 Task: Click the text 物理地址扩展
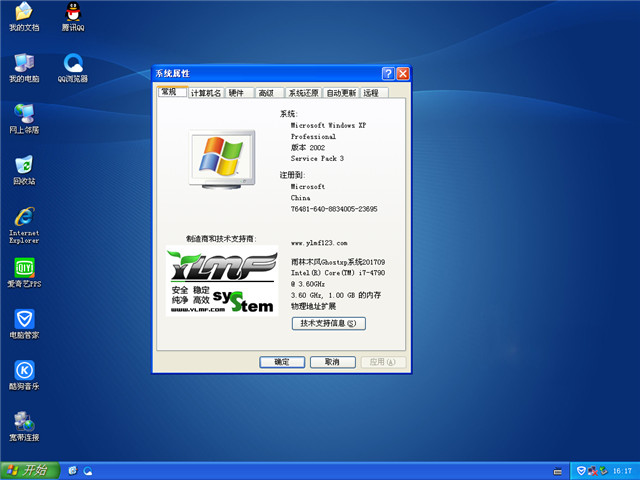tap(313, 306)
